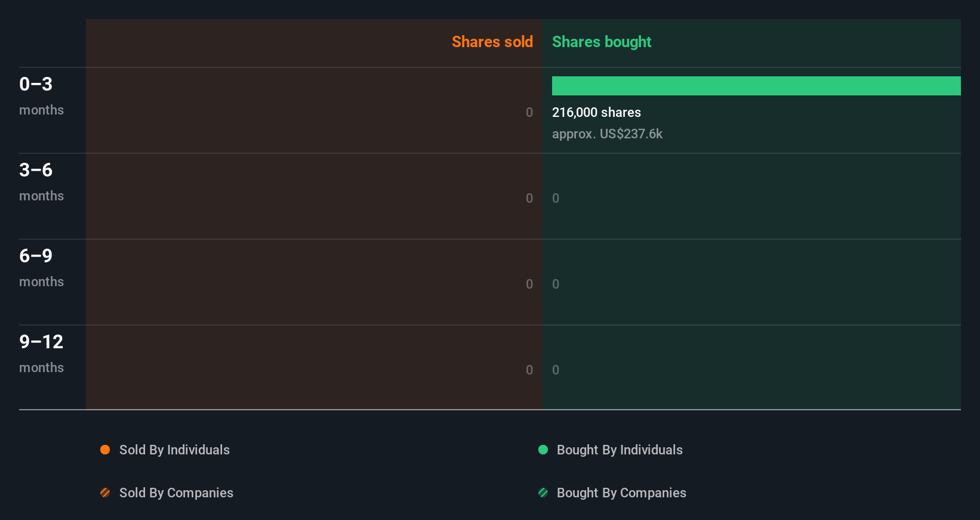Screen dimensions: 980x520
Task: Select the 3–6 months row label
Action: click(x=41, y=181)
